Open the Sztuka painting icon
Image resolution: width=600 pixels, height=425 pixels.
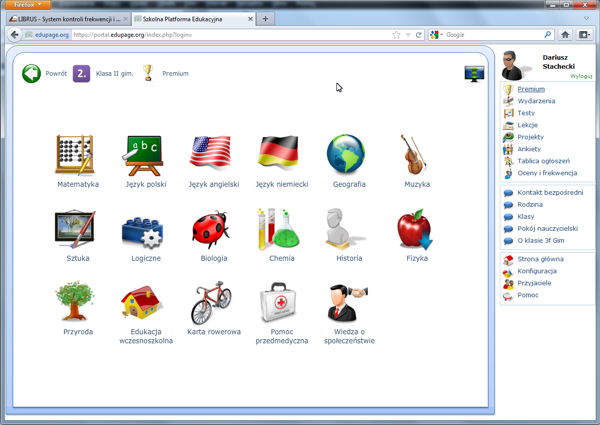(x=75, y=228)
